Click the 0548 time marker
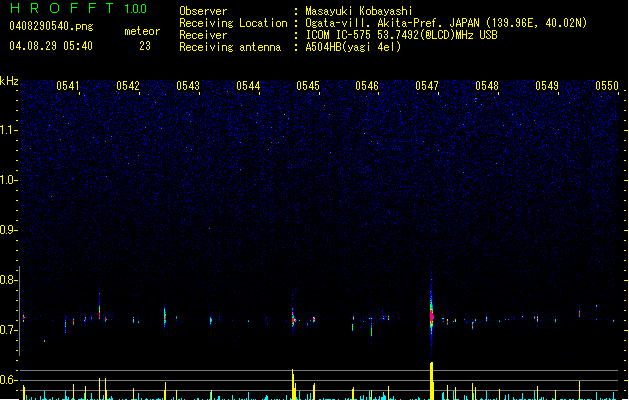629x400 pixels. (487, 86)
